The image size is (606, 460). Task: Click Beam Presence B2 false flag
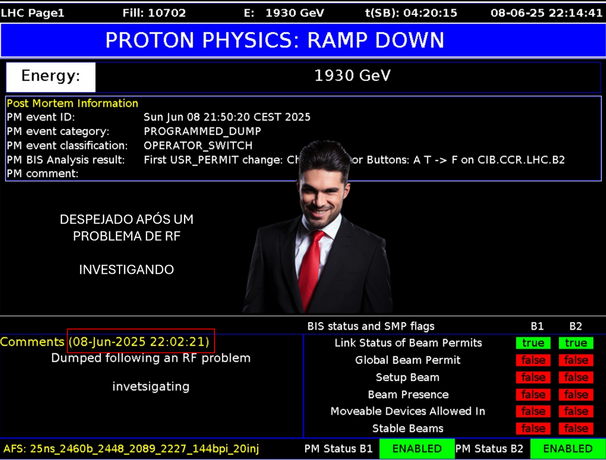tap(576, 394)
